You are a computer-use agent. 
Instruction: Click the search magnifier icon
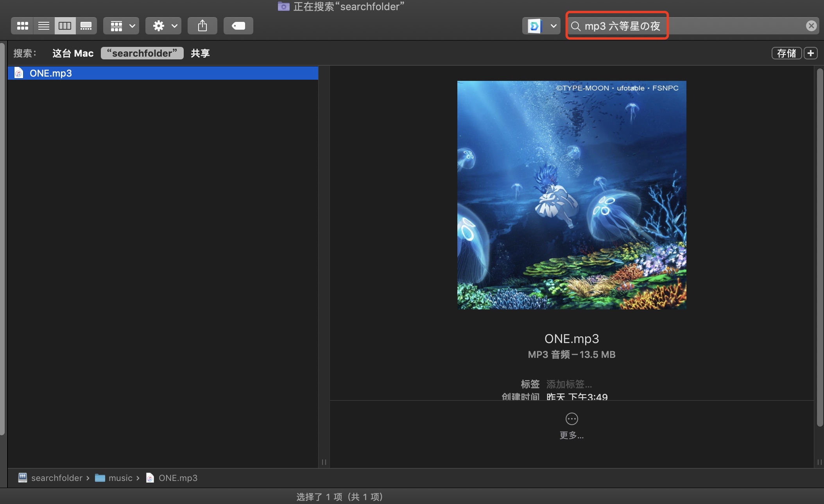(x=575, y=26)
